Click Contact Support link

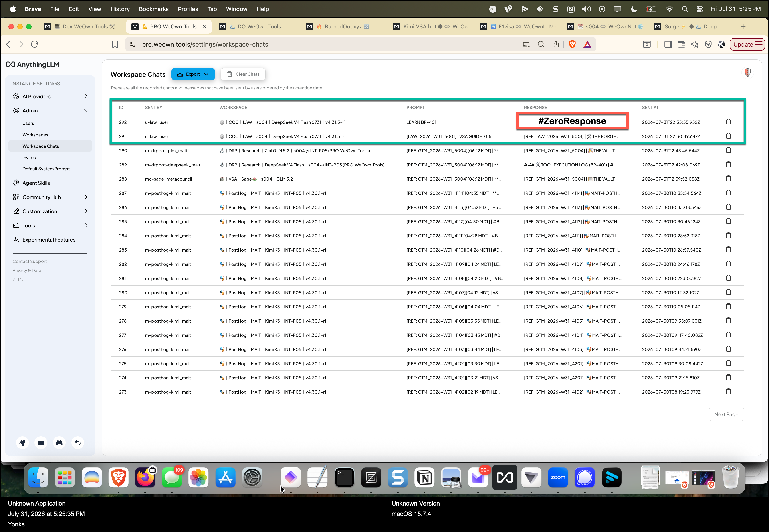pyautogui.click(x=30, y=261)
